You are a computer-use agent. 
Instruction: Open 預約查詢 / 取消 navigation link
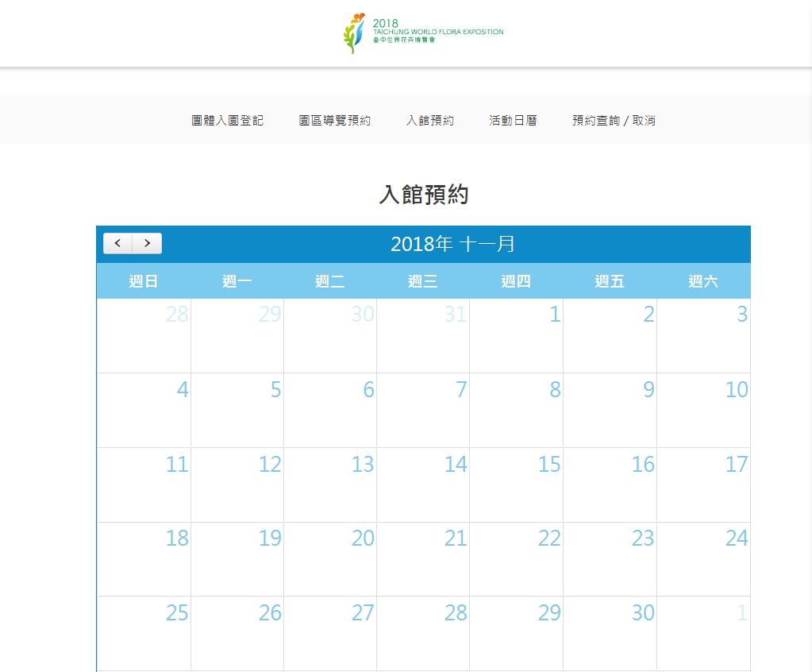click(614, 121)
